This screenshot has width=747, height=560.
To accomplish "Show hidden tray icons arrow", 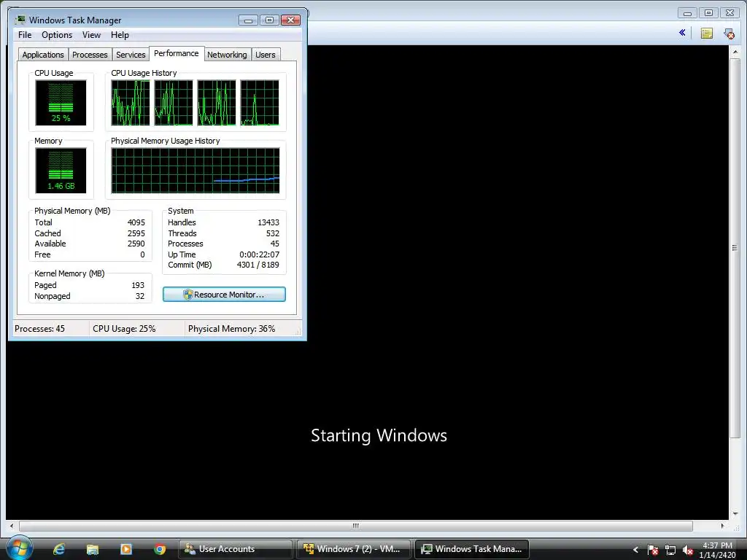I will click(x=635, y=550).
